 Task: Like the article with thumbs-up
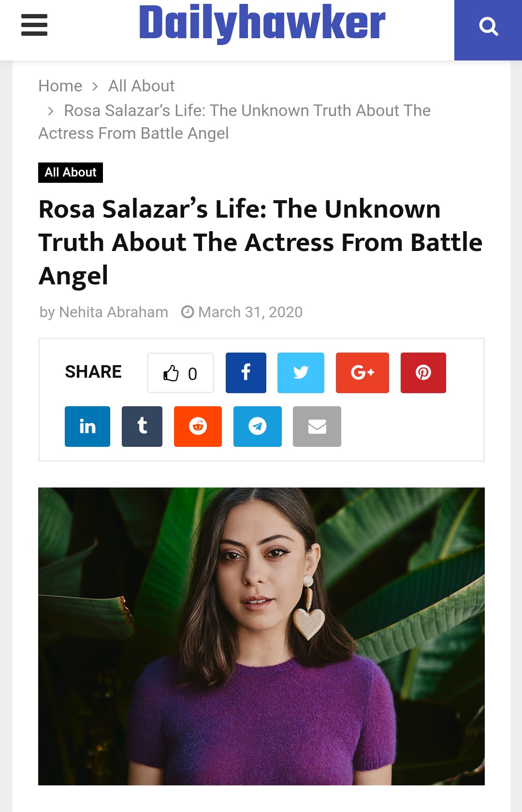180,373
